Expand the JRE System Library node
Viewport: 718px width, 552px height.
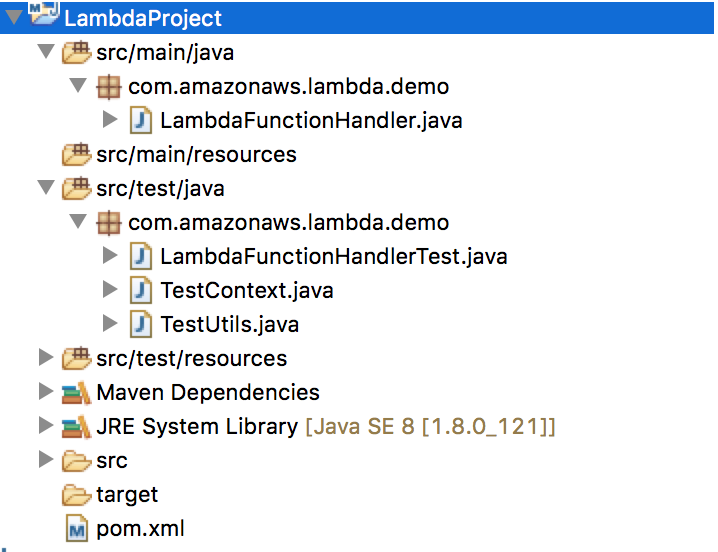tap(45, 426)
